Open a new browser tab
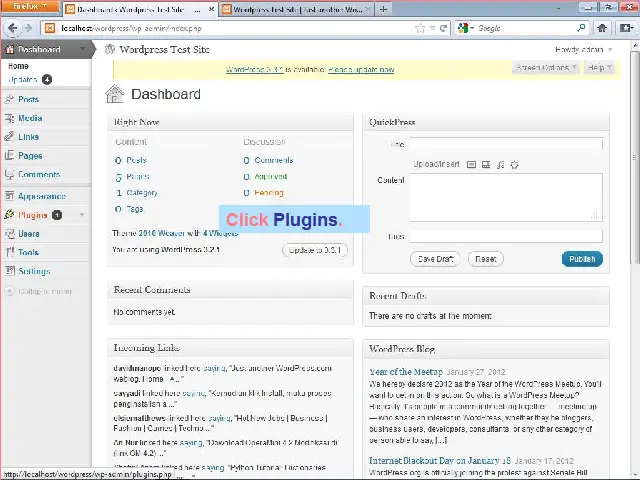The image size is (640, 480). coord(383,9)
